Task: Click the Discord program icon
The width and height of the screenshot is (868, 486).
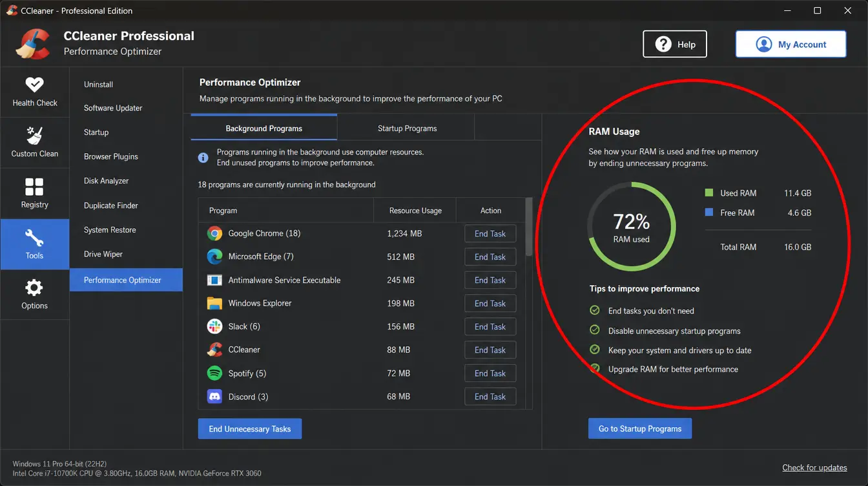Action: pos(214,396)
